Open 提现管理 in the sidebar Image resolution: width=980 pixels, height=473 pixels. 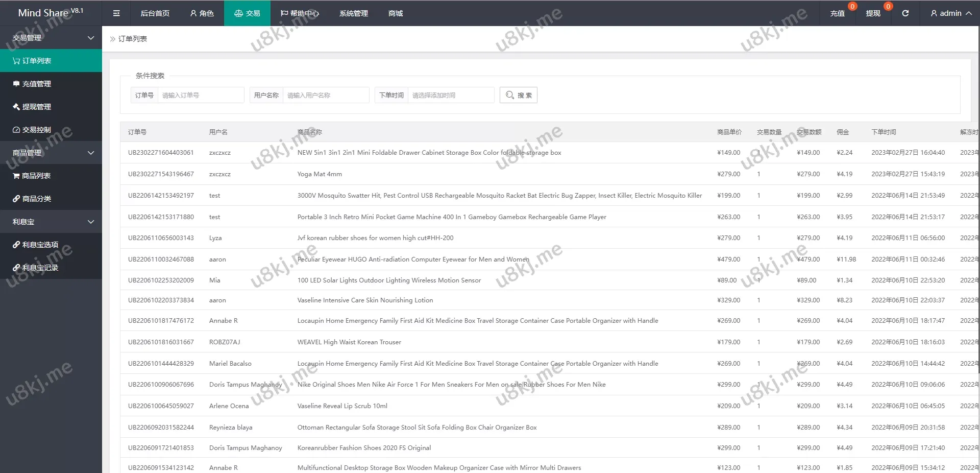(36, 107)
